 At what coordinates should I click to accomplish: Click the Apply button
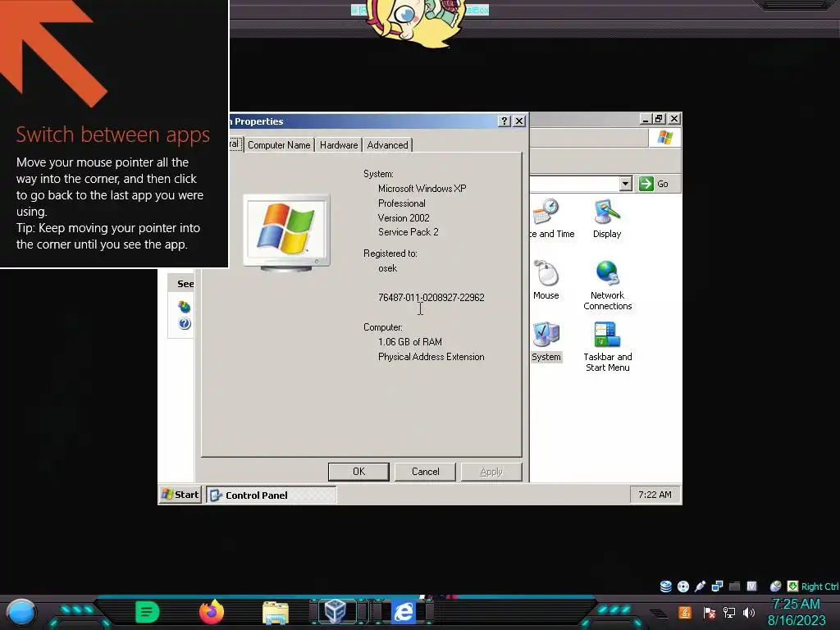point(491,472)
